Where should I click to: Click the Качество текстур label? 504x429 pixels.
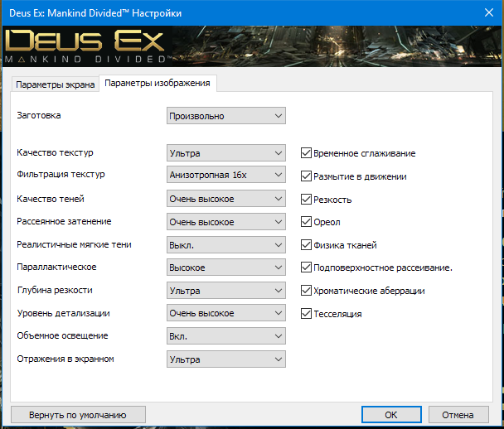(x=55, y=152)
